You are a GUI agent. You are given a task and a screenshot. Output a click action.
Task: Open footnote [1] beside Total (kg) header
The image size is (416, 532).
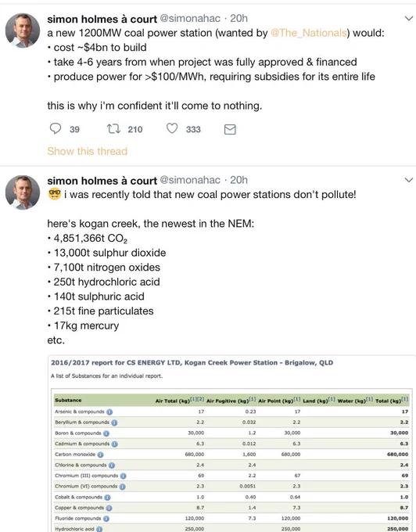coord(405,400)
